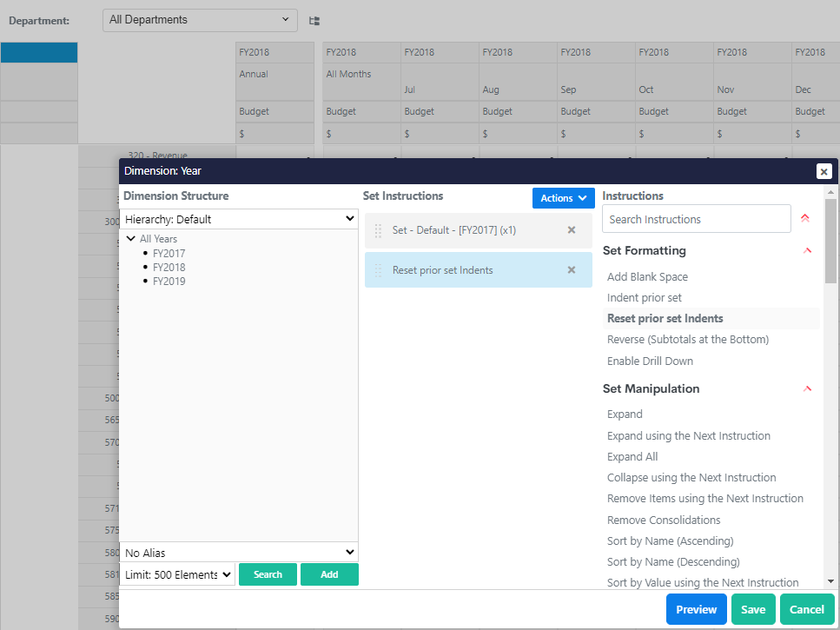
Task: Grab the drag handle of Set - Default instruction
Action: (378, 230)
